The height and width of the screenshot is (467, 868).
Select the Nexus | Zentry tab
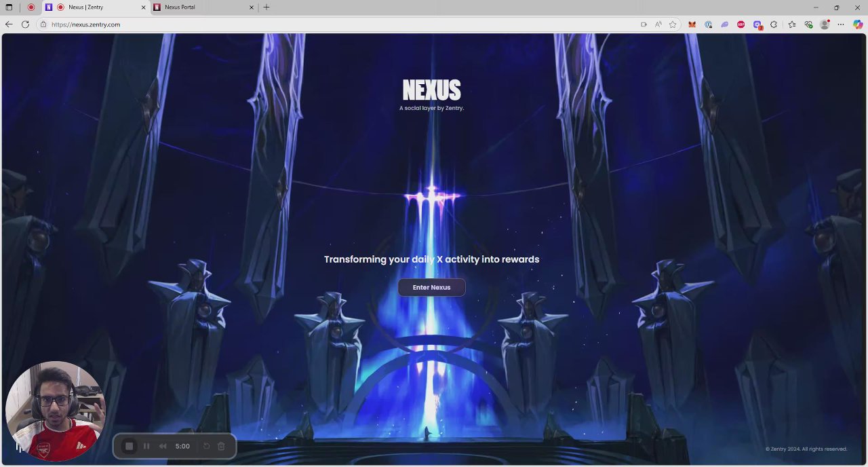pos(94,7)
